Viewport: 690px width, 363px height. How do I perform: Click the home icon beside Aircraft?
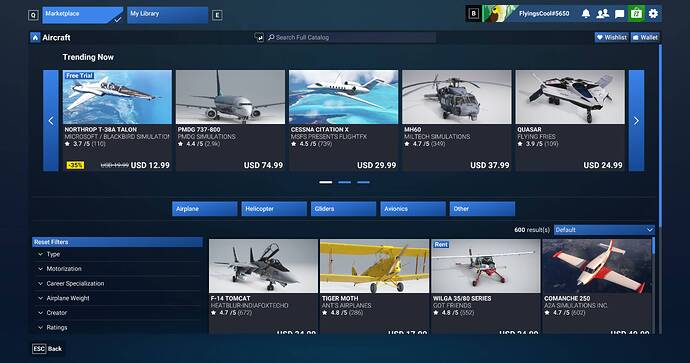[x=35, y=37]
